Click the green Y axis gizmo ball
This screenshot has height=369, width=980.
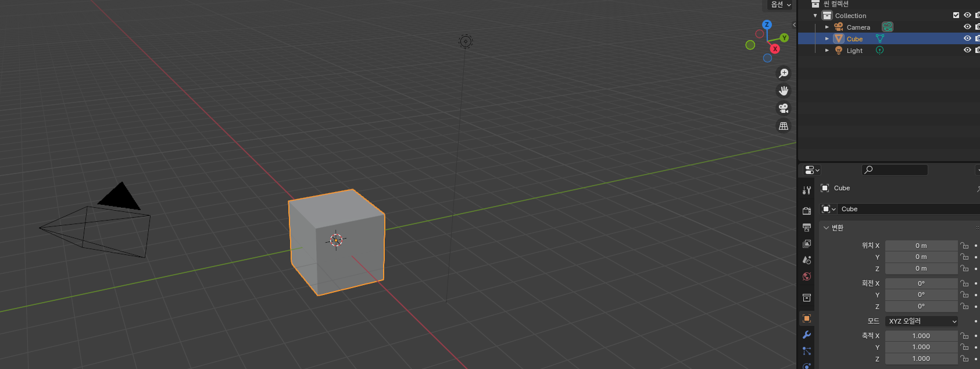784,38
